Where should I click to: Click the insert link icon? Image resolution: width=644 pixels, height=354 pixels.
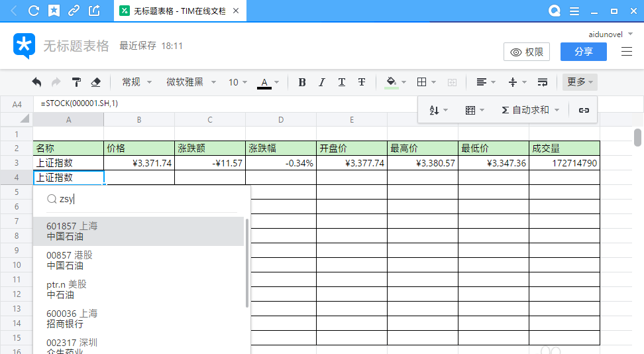tap(584, 110)
